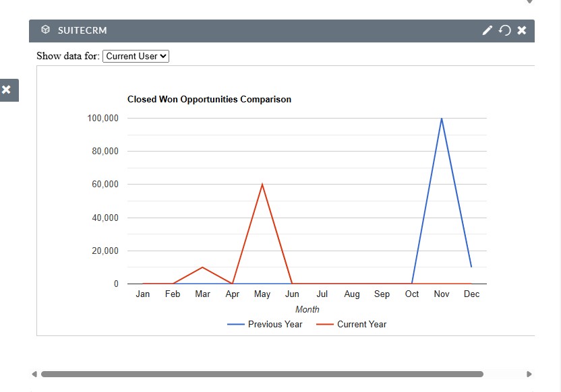Click the 80,000 y-axis label
Screen dimensions: 561x392
pyautogui.click(x=105, y=151)
